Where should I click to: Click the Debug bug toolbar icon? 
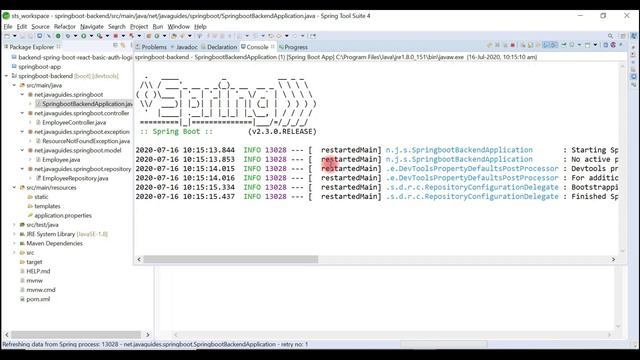coord(68,36)
